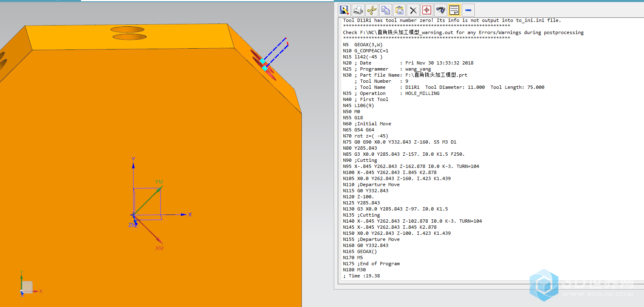Click the 'Check F:\NC\..._warning.out' message line
Viewport: 644px width, 307px height.
(x=463, y=32)
